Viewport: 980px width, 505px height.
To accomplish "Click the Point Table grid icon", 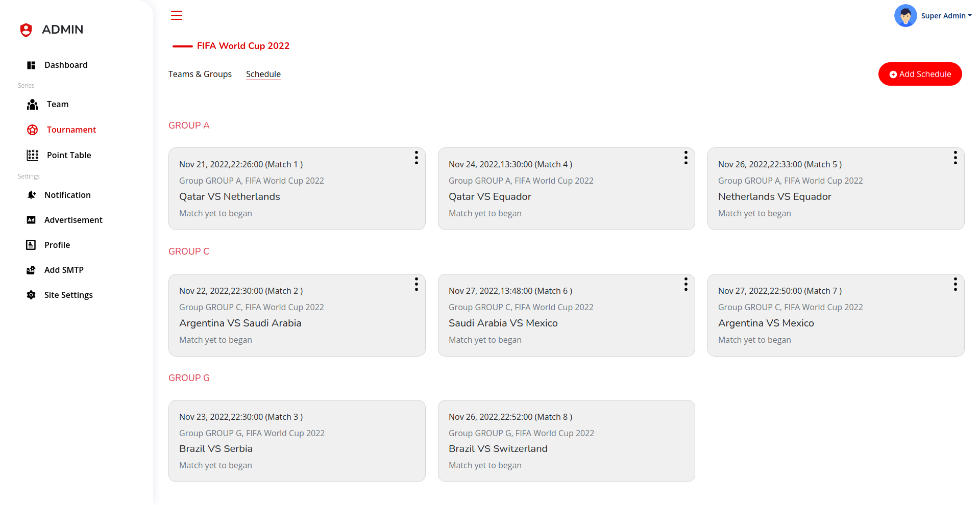I will [x=33, y=156].
